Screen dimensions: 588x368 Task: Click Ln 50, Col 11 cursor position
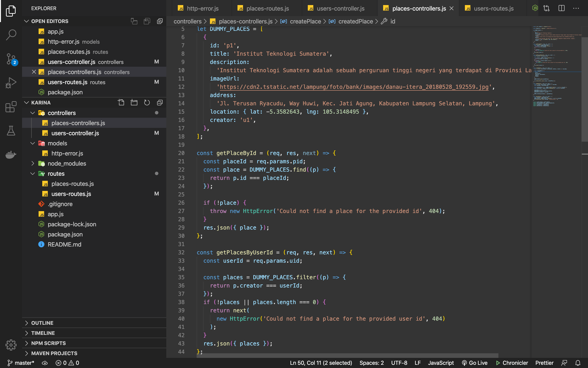(x=321, y=363)
